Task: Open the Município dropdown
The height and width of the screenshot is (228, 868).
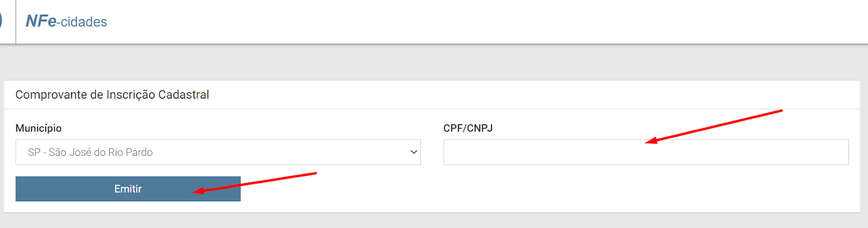Action: pyautogui.click(x=218, y=153)
